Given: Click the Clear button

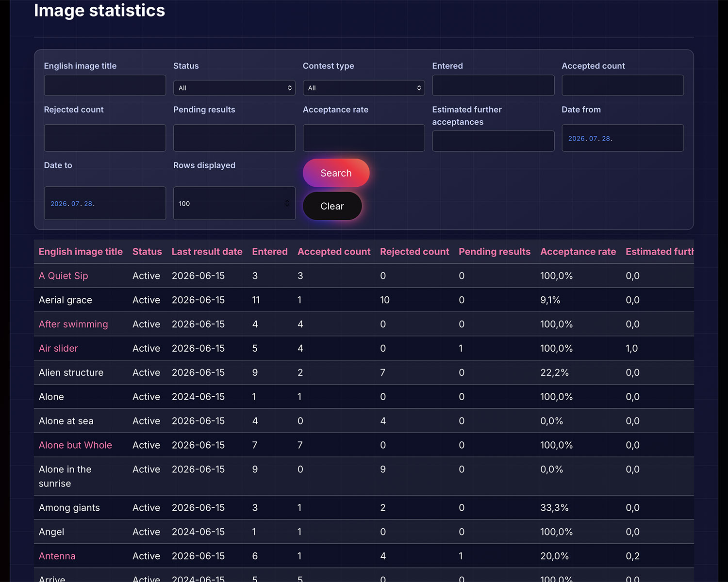Looking at the screenshot, I should coord(332,206).
